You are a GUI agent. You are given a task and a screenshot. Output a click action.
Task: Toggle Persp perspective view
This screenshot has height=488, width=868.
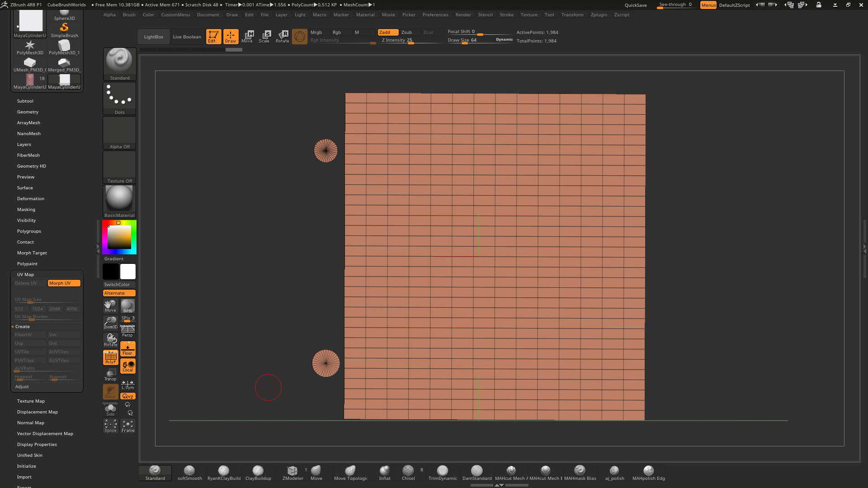pos(128,331)
